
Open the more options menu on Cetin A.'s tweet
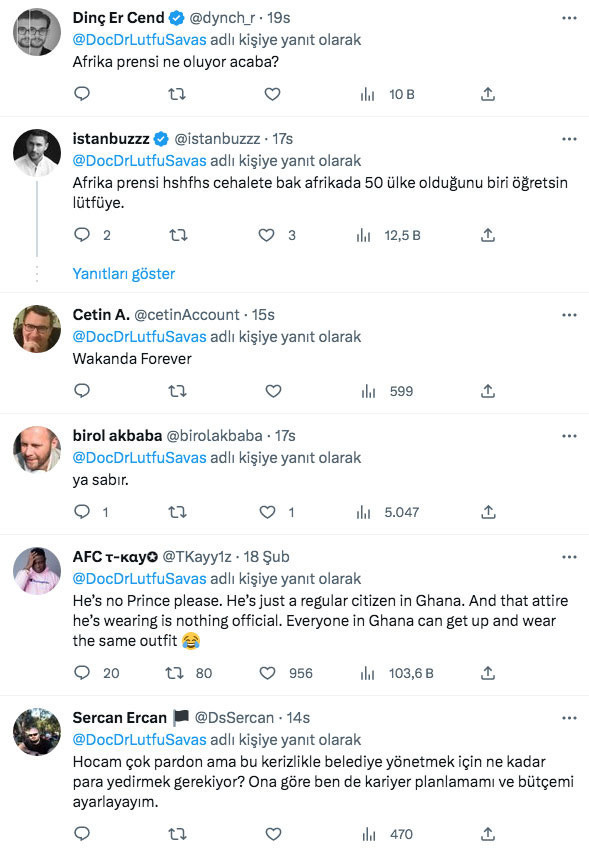click(570, 315)
